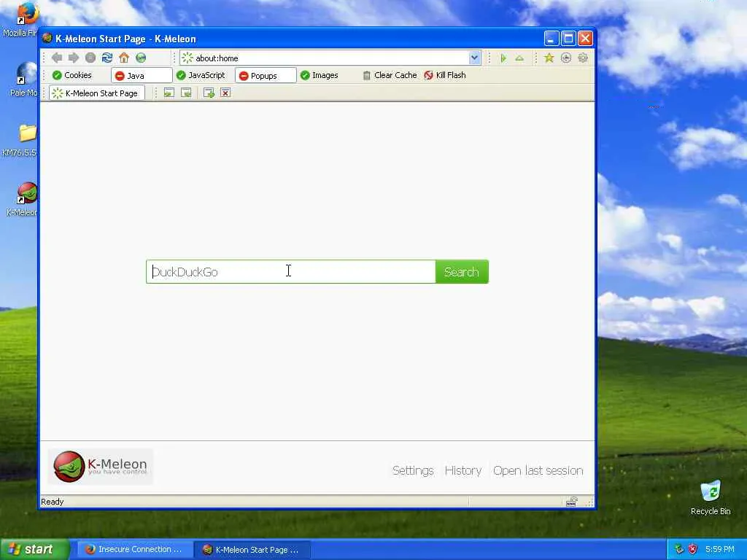Click the K-Meleon title bar icon

point(47,39)
